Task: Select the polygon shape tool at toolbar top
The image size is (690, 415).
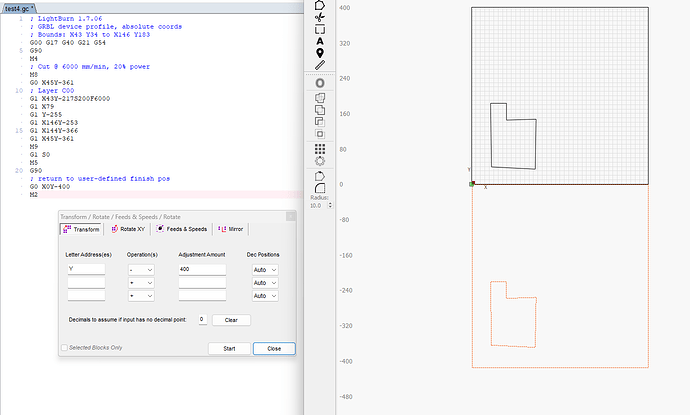Action: click(320, 5)
